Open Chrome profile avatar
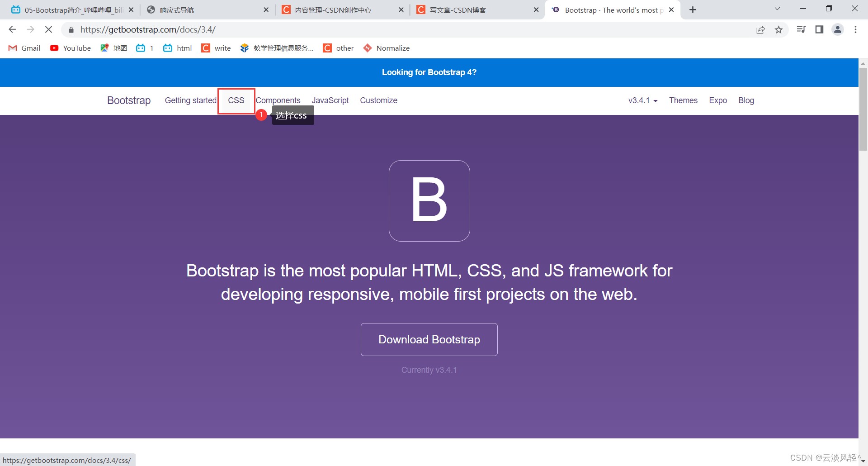 pyautogui.click(x=838, y=29)
